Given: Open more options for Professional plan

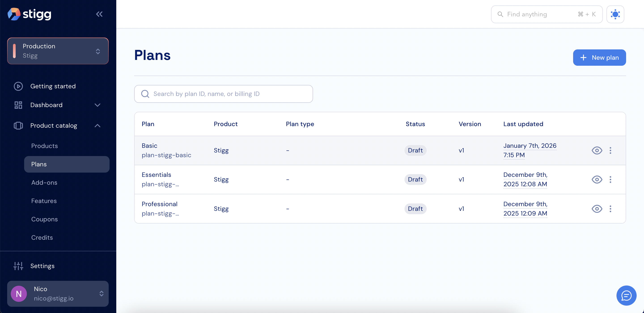Looking at the screenshot, I should click(610, 209).
